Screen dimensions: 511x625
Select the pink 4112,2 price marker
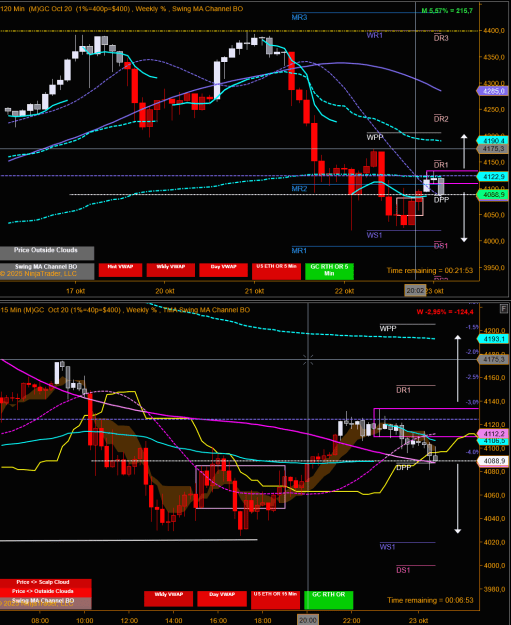pyautogui.click(x=493, y=434)
